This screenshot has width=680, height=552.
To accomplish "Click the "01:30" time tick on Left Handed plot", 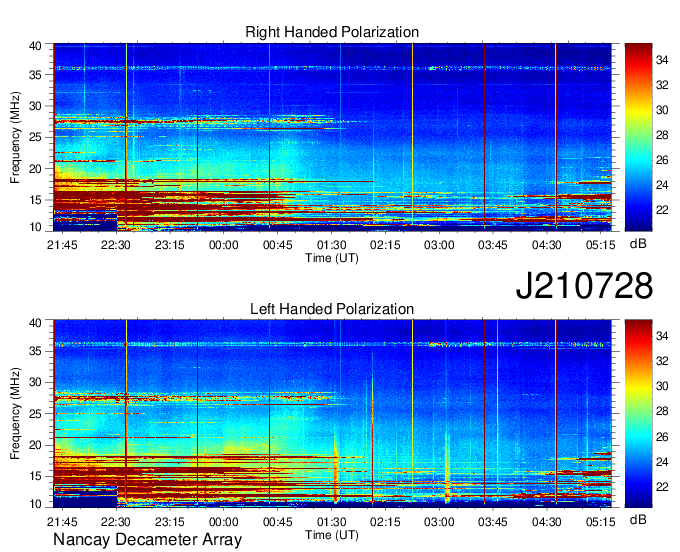I will coord(331,522).
